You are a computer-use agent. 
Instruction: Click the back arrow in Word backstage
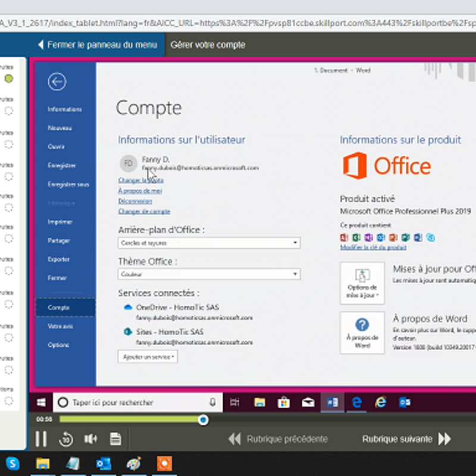click(x=57, y=82)
